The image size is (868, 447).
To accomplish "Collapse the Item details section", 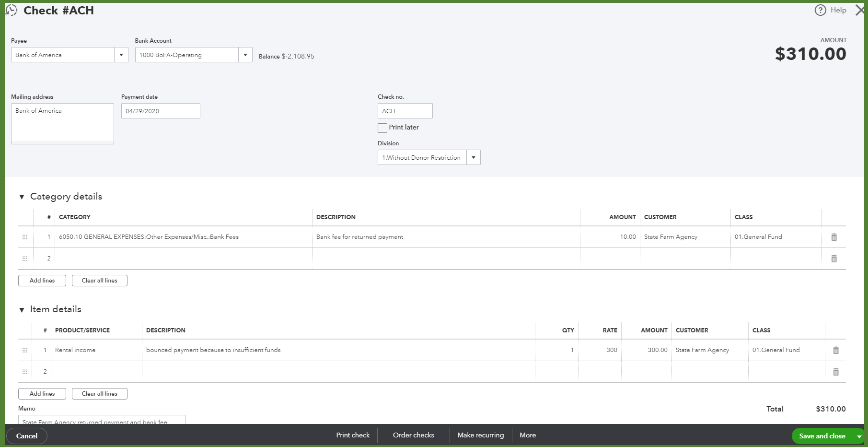I will coord(22,310).
